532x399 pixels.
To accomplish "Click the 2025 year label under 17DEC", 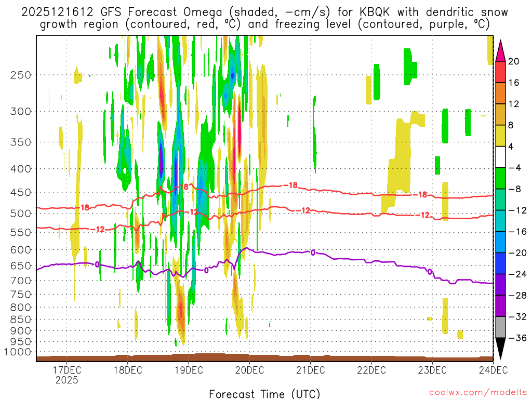I will [67, 380].
